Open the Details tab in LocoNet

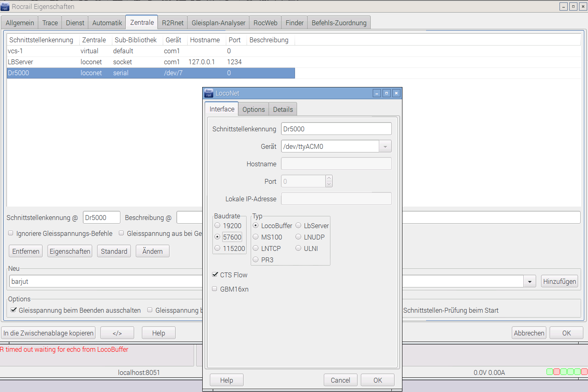283,109
